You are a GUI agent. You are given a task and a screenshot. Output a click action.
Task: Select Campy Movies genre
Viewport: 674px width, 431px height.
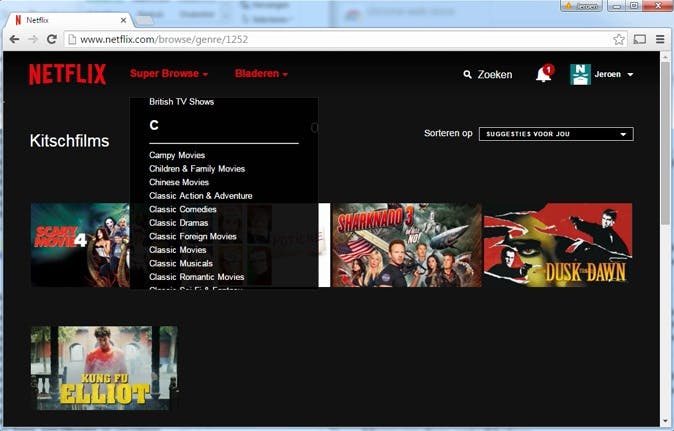(x=177, y=155)
